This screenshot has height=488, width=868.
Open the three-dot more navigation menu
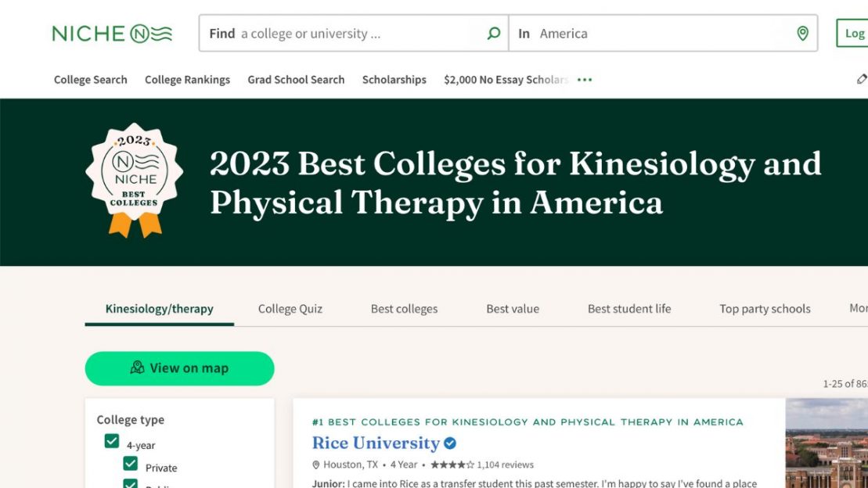(x=585, y=80)
